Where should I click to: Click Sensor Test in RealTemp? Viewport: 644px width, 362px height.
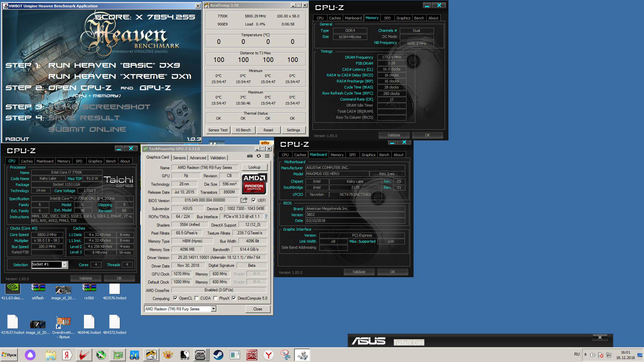(x=218, y=130)
